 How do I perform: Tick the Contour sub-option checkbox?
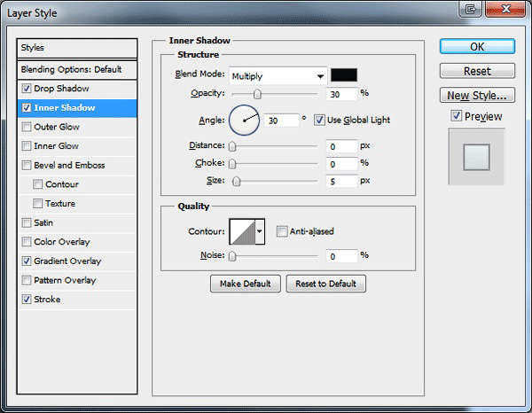(x=37, y=184)
